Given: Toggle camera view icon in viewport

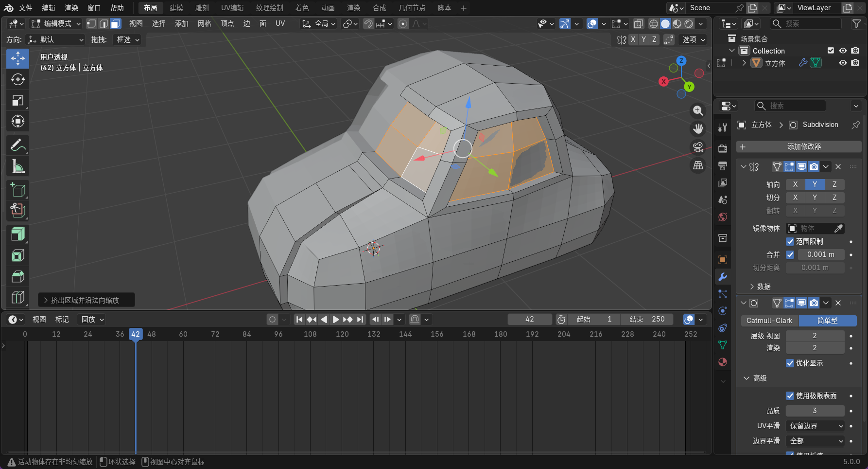Looking at the screenshot, I should tap(698, 147).
